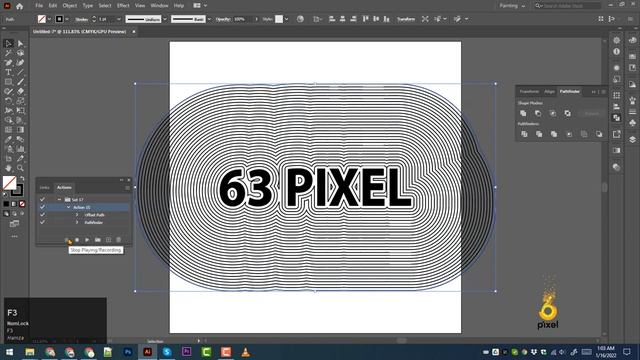This screenshot has height=360, width=640.
Task: Select the Paintbrush tool
Action: [20, 82]
